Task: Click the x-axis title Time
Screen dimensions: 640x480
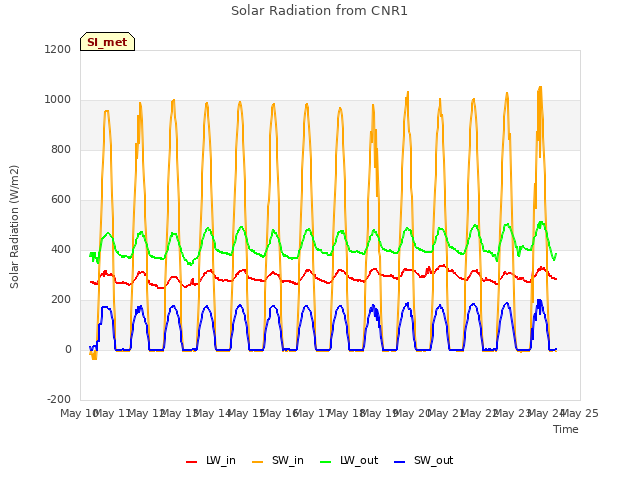Action: (566, 429)
